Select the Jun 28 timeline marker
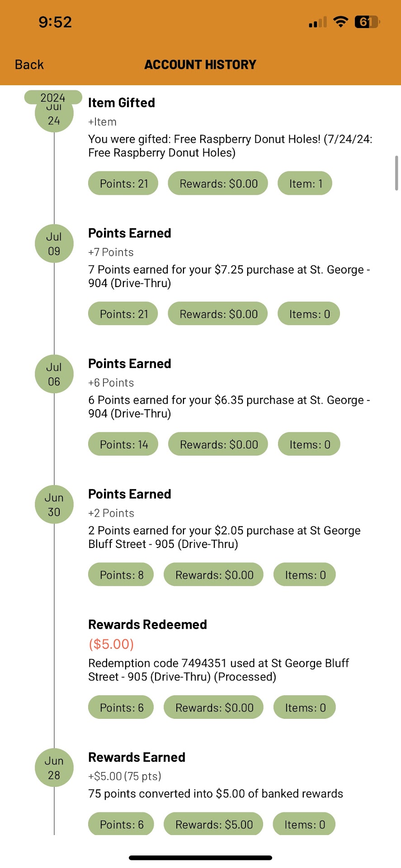401x868 pixels. [54, 768]
